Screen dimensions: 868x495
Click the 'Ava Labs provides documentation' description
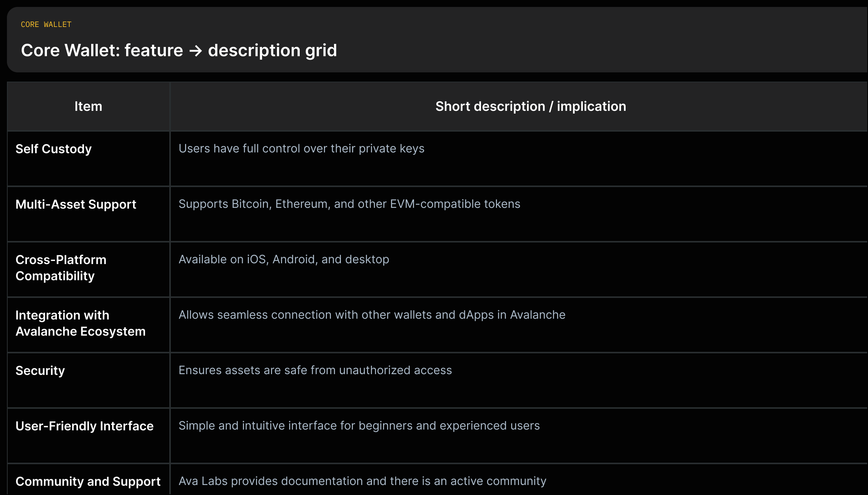click(x=362, y=481)
